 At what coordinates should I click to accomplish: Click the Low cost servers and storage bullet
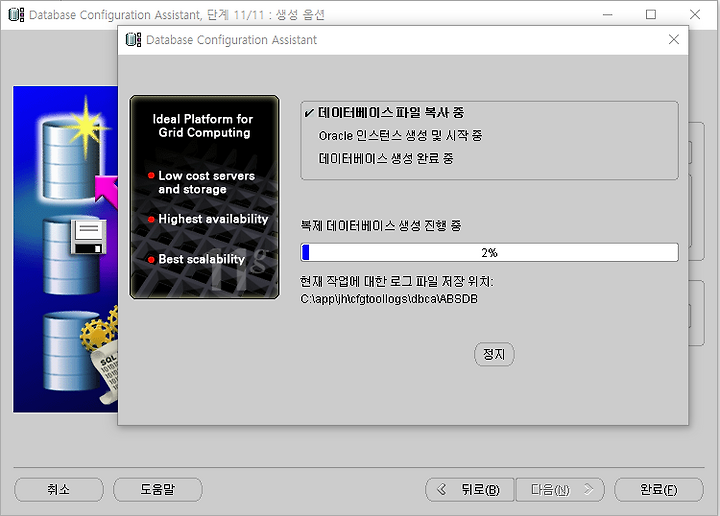[x=201, y=182]
